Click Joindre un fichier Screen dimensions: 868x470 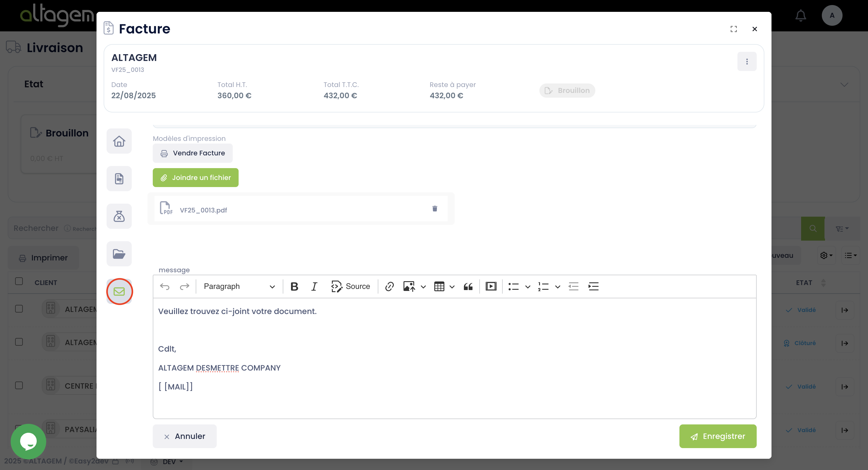(195, 178)
